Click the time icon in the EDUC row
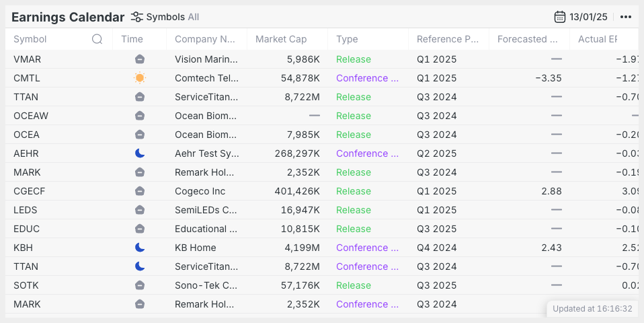This screenshot has height=323, width=644. pyautogui.click(x=140, y=229)
